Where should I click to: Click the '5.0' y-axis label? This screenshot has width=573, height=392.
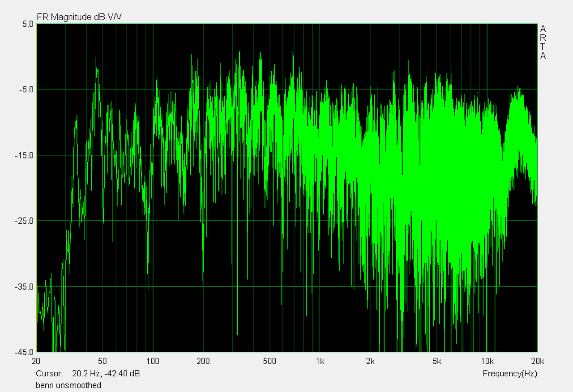tap(28, 24)
